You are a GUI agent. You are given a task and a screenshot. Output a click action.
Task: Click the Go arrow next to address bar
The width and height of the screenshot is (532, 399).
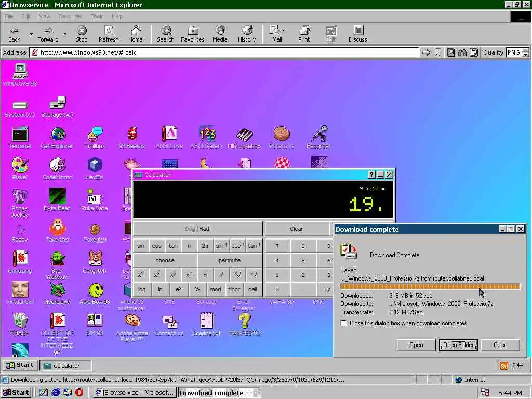tap(426, 52)
